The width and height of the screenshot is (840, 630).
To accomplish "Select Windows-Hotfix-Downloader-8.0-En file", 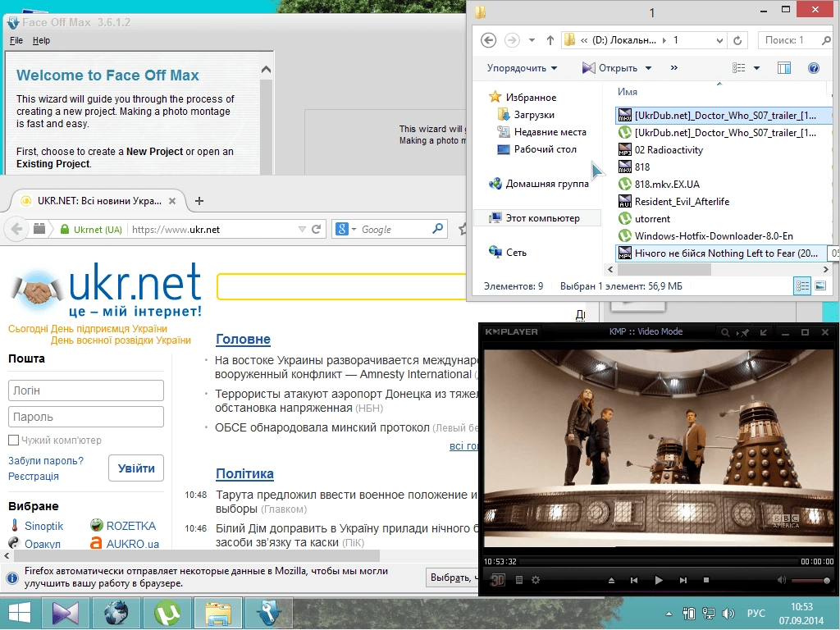I will [x=705, y=235].
